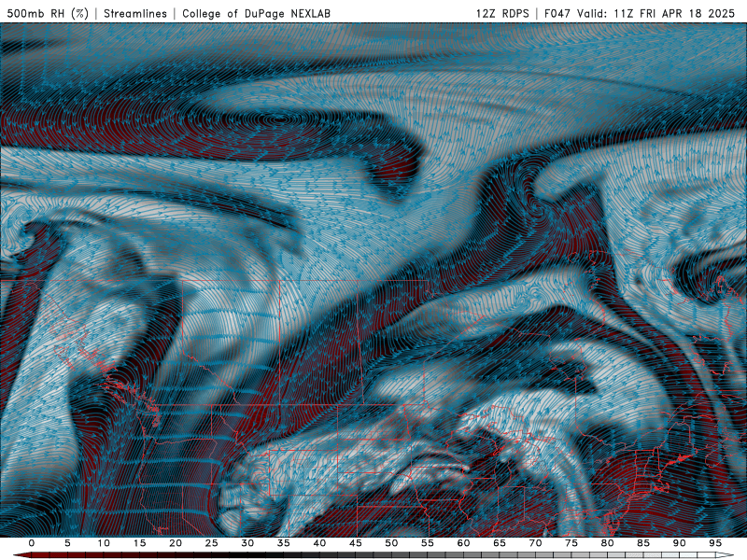The image size is (747, 560).
Task: Click the colorbar label "5"
Action: [x=67, y=543]
